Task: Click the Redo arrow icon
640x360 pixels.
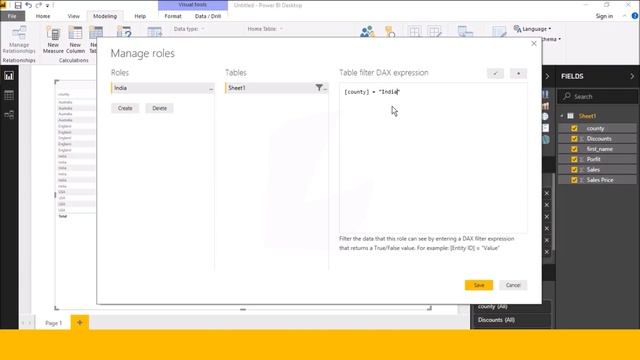Action: (x=39, y=5)
